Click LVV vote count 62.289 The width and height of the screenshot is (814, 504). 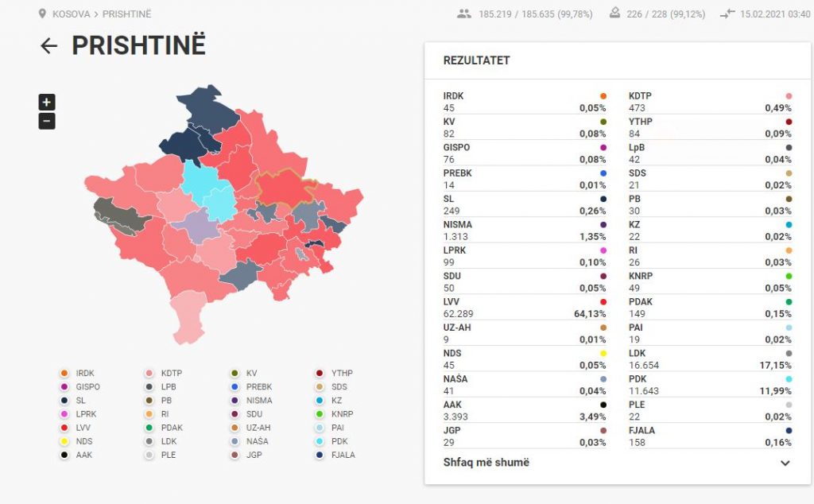click(x=458, y=314)
